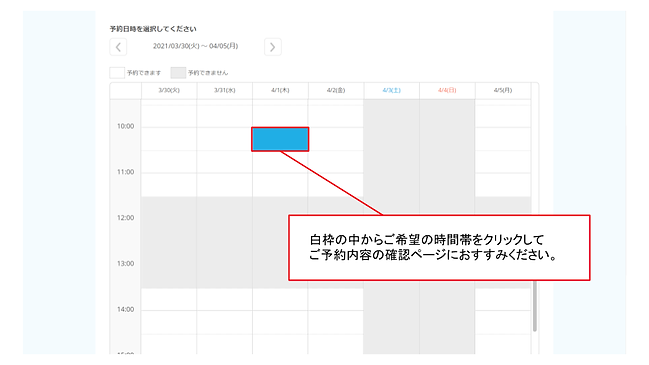649x365 pixels.
Task: Click the calendar vertical scrollbar thumb
Action: coord(534,306)
